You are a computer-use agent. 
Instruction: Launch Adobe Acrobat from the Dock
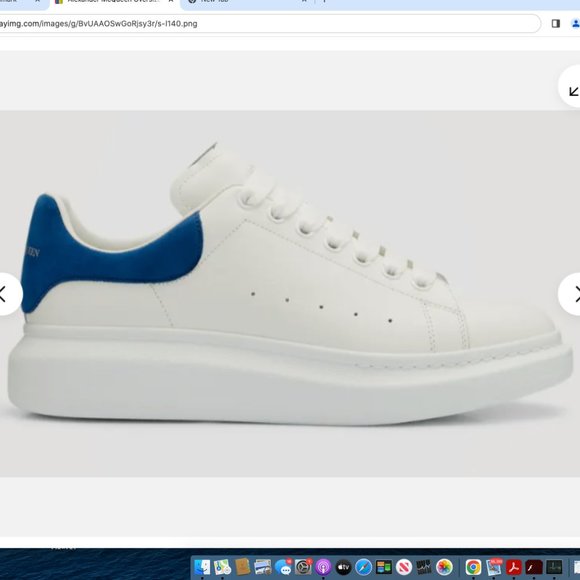[513, 567]
